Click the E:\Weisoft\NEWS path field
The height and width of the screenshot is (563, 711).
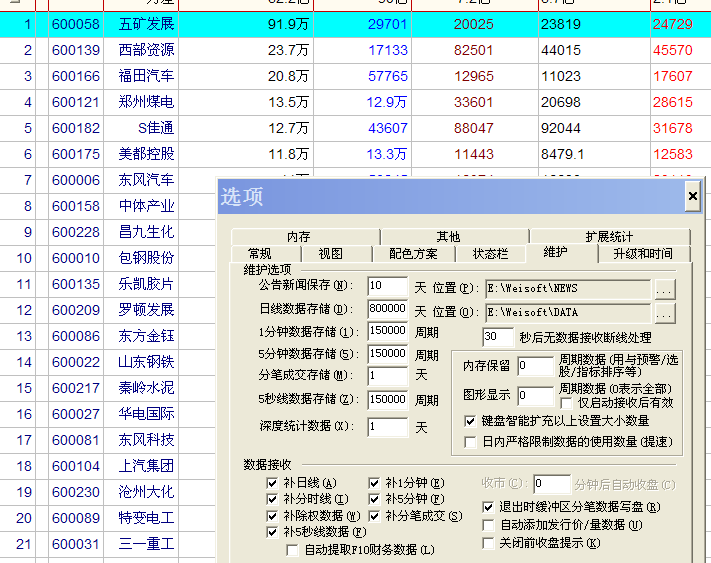click(x=568, y=289)
